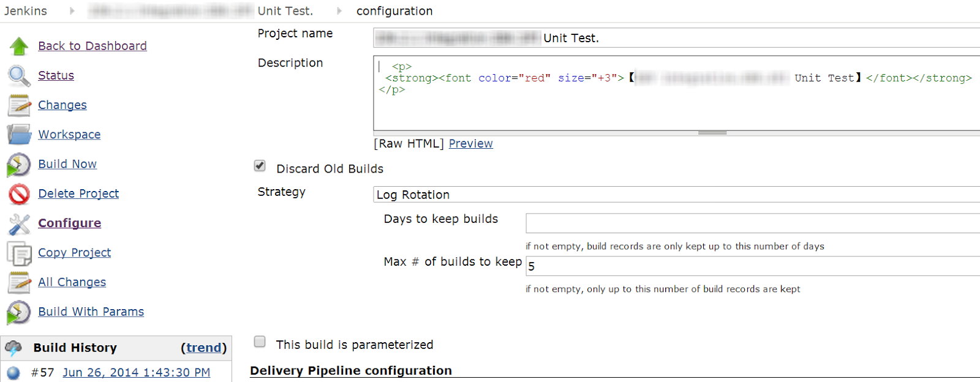Click the Build History weather icon
This screenshot has height=382, width=980.
point(13,348)
